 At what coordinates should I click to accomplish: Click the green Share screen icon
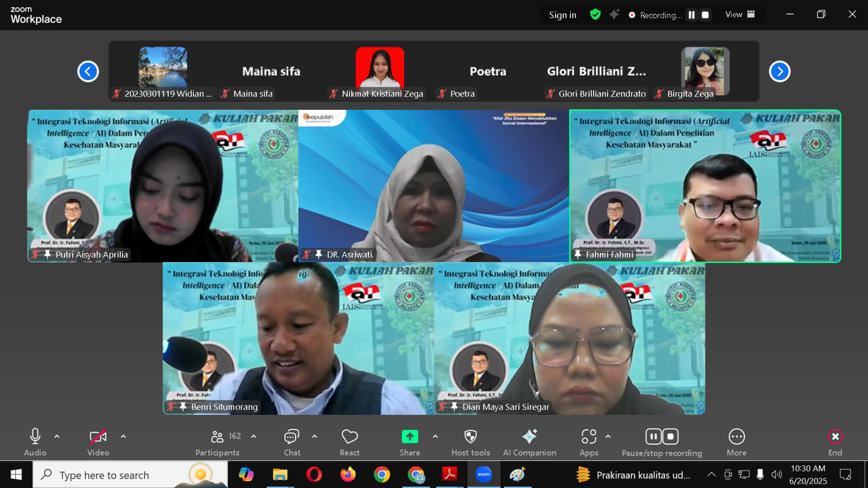pos(409,437)
